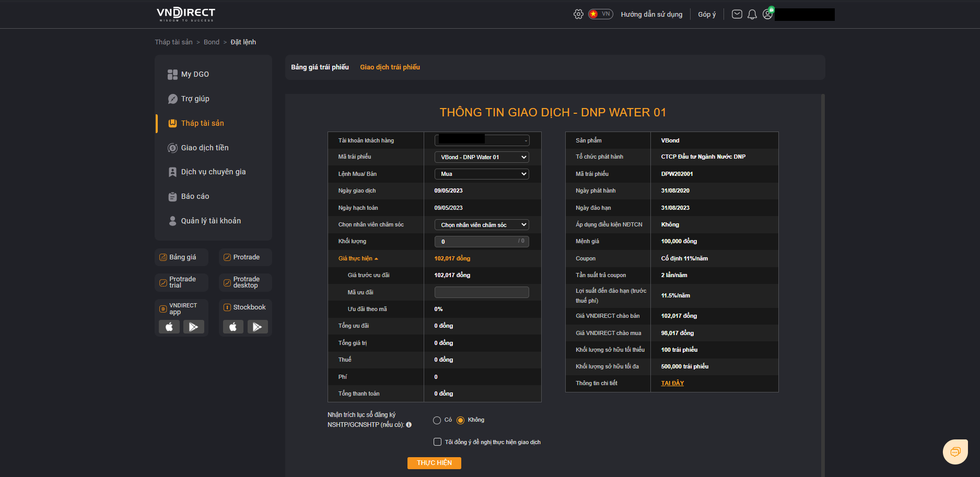The image size is (980, 477).
Task: Open Mã trái phiếu VBond dropdown
Action: (x=482, y=157)
